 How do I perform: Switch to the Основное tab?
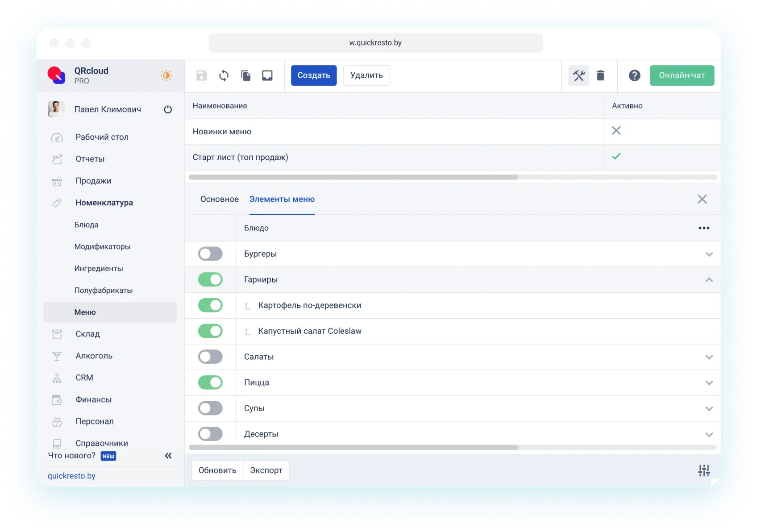(219, 199)
